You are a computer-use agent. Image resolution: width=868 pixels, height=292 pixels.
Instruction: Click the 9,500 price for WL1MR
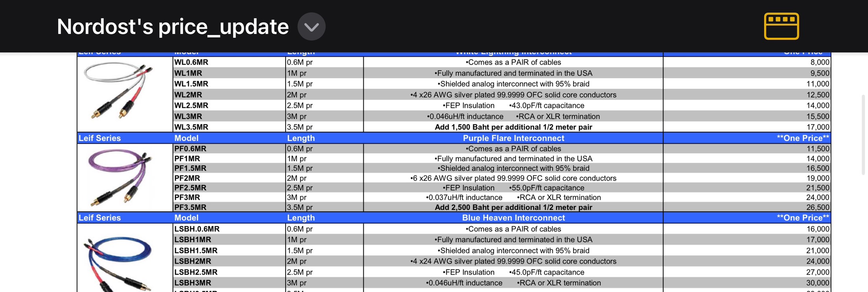tap(820, 73)
